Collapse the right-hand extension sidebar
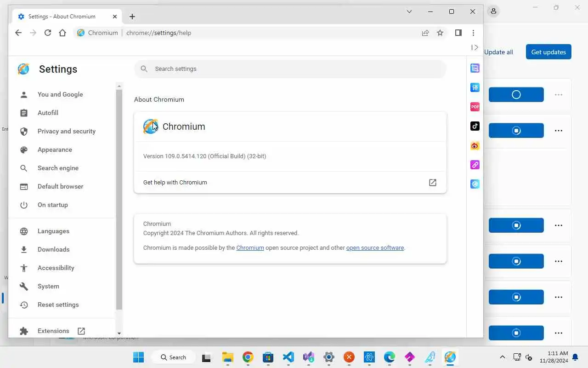This screenshot has width=588, height=368. [x=475, y=47]
